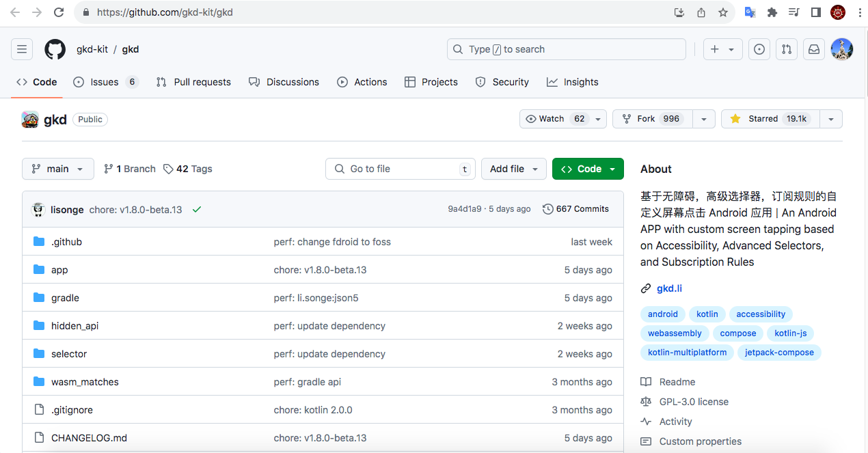This screenshot has width=868, height=453.
Task: Open the Pull requests tab
Action: [x=193, y=82]
